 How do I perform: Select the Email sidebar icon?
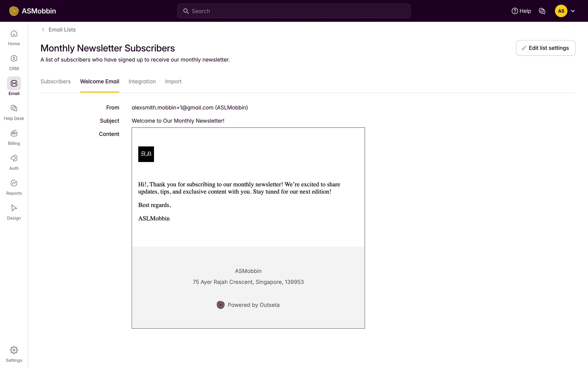click(x=14, y=84)
